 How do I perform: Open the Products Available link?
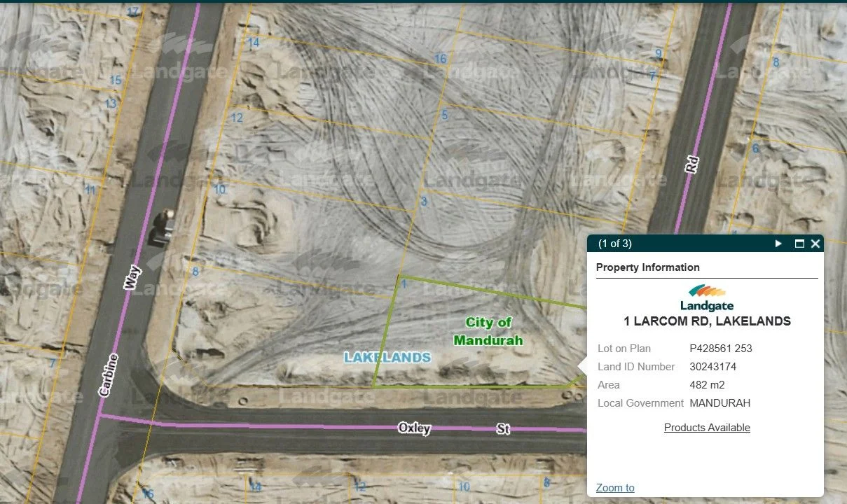coord(707,428)
